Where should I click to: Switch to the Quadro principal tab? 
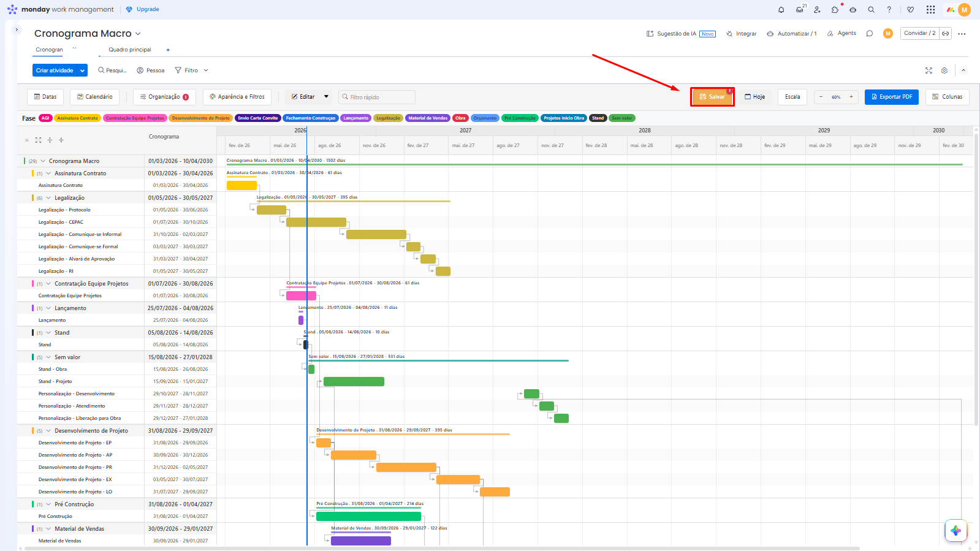click(x=130, y=50)
